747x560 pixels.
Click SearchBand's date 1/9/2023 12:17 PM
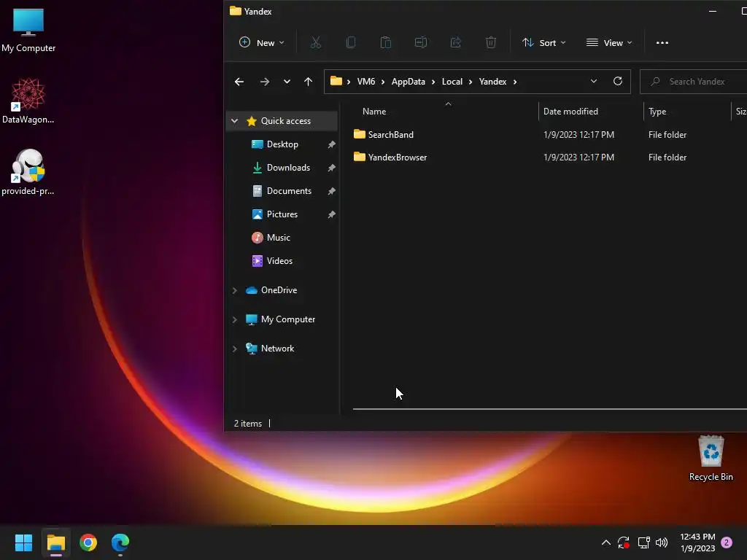pyautogui.click(x=578, y=135)
